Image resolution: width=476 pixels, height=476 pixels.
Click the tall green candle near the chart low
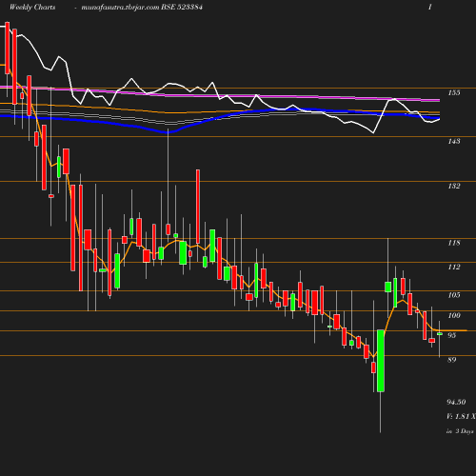point(381,361)
